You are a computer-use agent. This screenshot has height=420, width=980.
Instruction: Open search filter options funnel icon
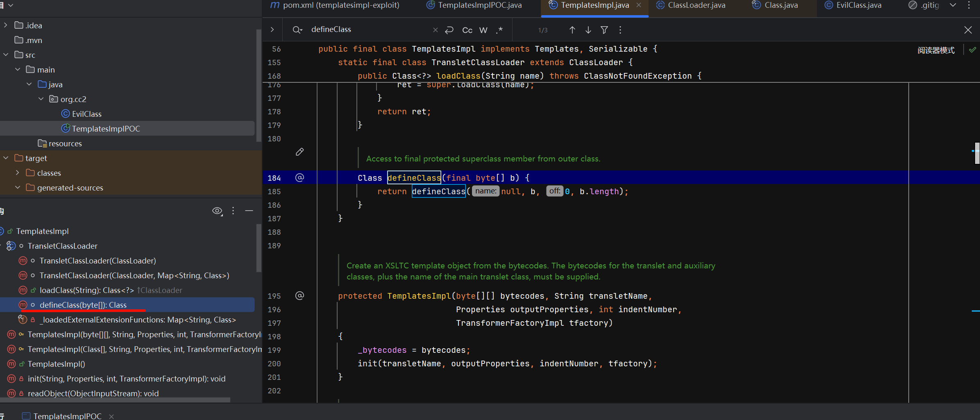tap(604, 30)
